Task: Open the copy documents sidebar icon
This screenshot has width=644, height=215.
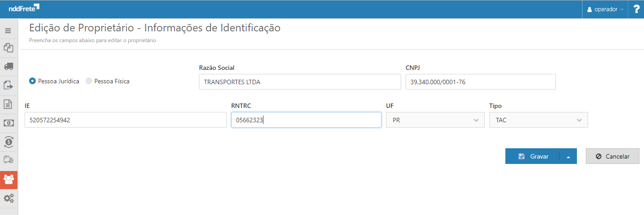Action: coord(8,48)
